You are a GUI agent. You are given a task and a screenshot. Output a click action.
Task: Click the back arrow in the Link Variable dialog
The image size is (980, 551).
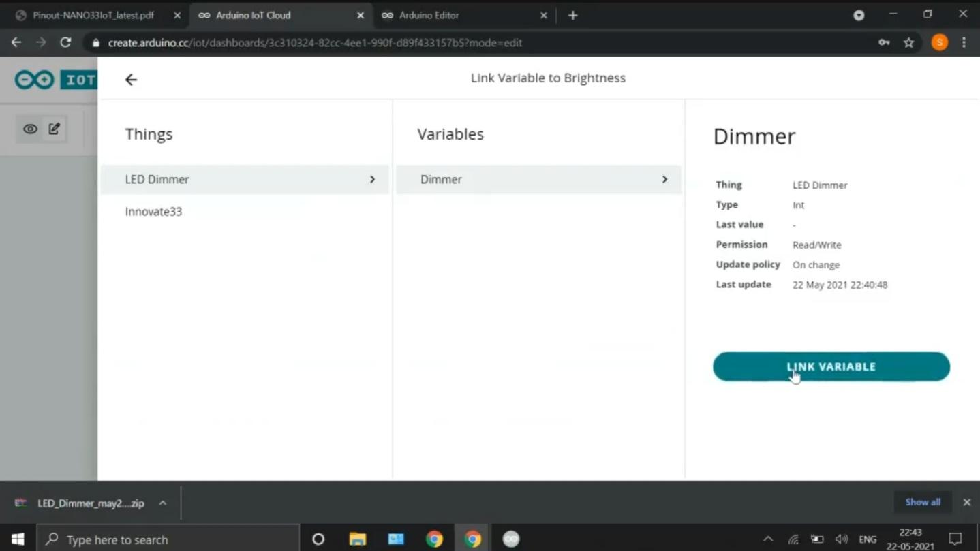[x=131, y=80]
